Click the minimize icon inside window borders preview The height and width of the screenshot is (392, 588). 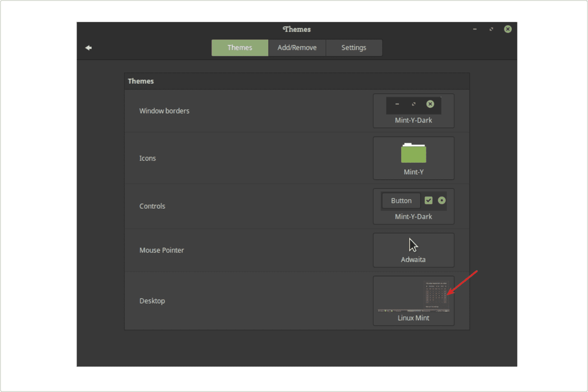397,104
